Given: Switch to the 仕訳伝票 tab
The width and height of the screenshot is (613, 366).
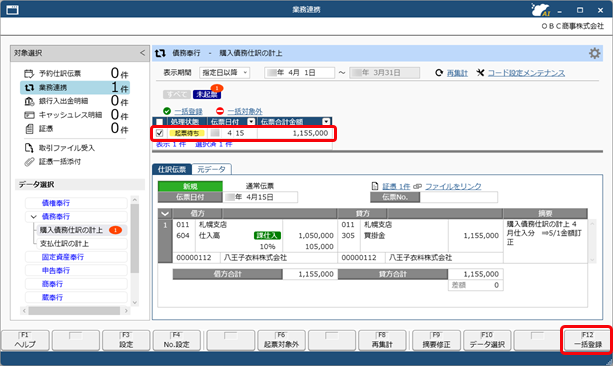Looking at the screenshot, I should tap(172, 169).
